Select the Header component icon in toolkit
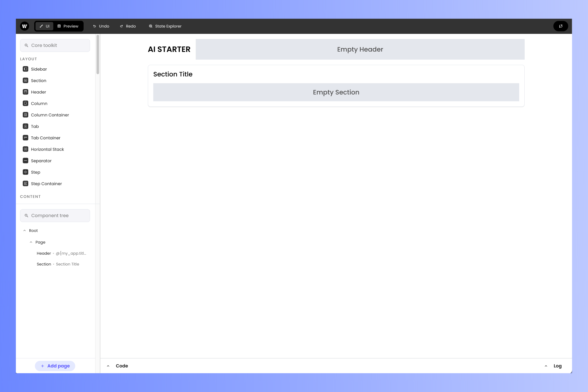 click(25, 92)
